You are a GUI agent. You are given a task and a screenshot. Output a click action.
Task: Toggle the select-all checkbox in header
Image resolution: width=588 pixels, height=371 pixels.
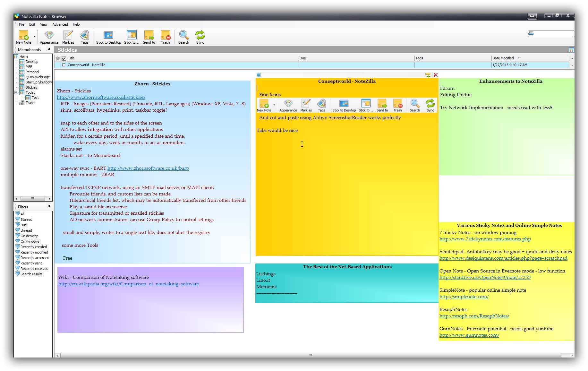[64, 58]
